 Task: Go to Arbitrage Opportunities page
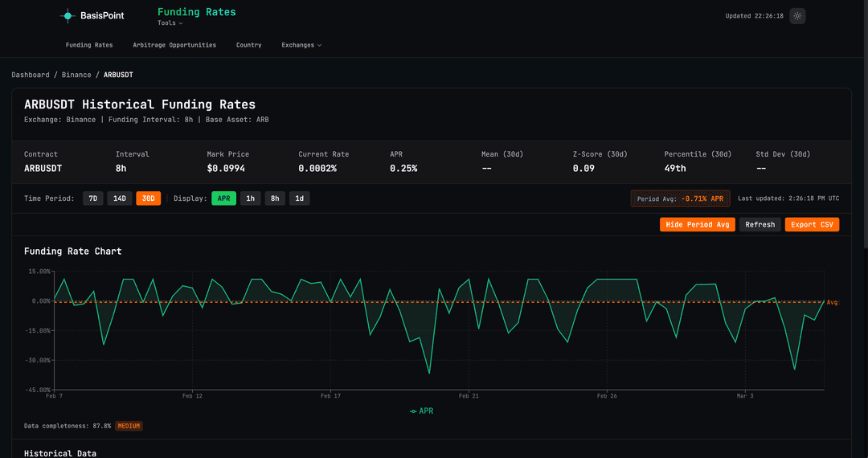pos(174,45)
